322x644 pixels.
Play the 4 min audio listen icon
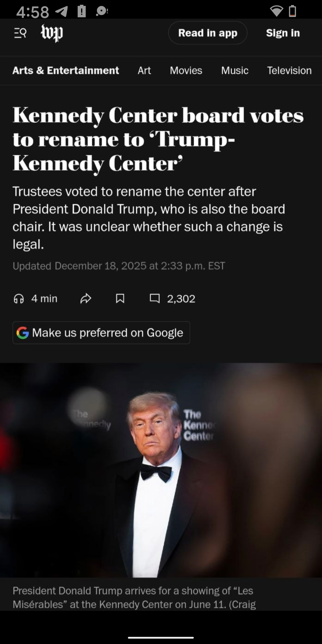point(19,298)
